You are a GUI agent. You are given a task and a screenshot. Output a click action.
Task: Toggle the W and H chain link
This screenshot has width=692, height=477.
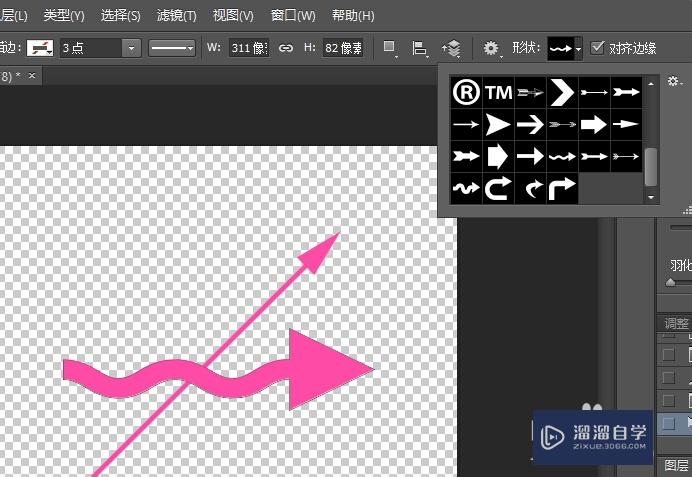point(286,48)
